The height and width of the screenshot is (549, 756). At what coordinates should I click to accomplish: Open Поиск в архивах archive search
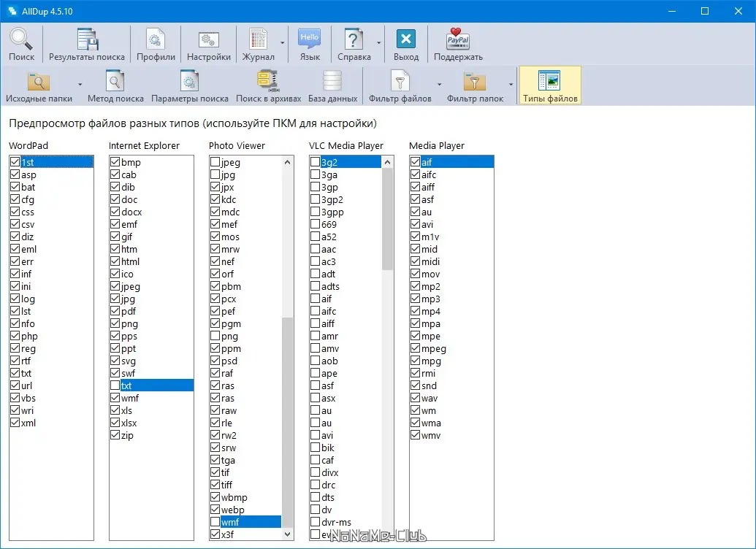pyautogui.click(x=269, y=86)
